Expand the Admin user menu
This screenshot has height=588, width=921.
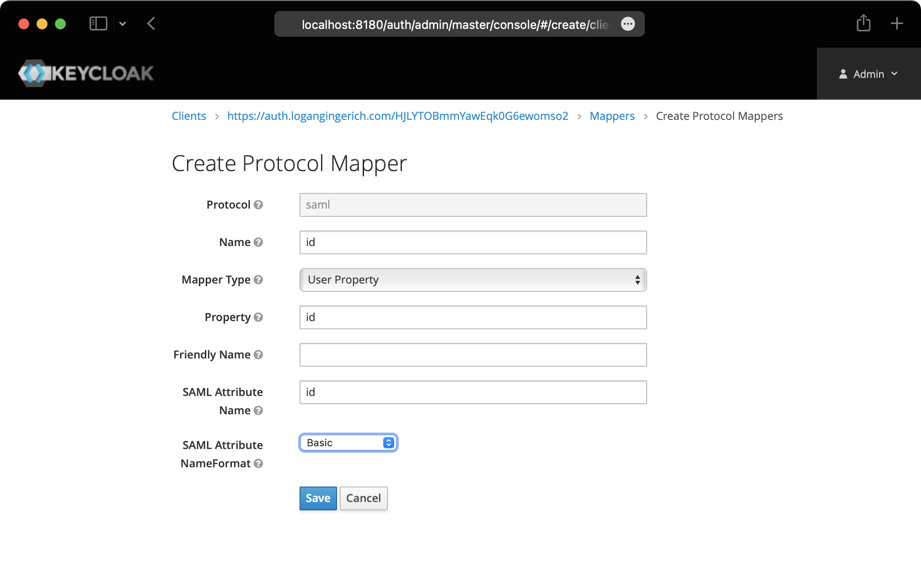868,74
